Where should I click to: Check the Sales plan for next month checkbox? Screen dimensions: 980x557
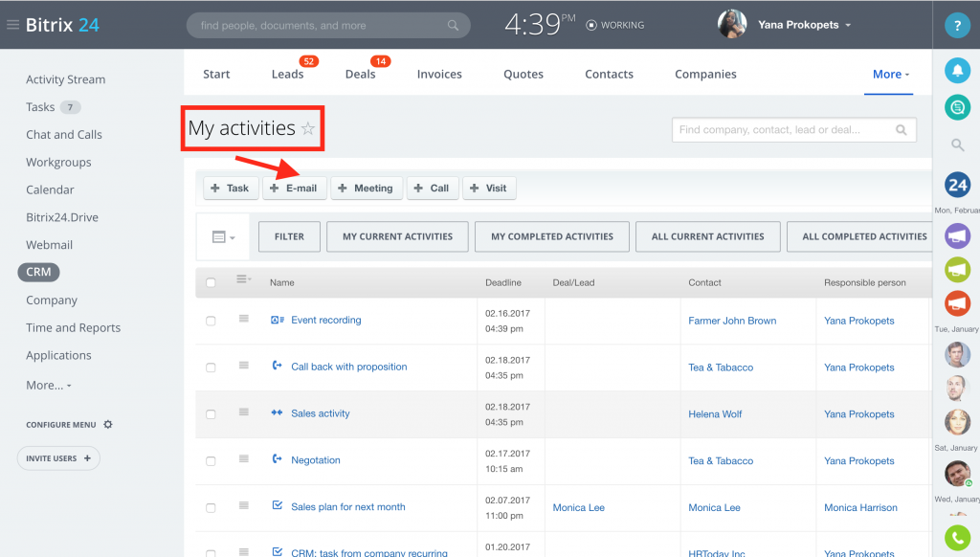(211, 508)
